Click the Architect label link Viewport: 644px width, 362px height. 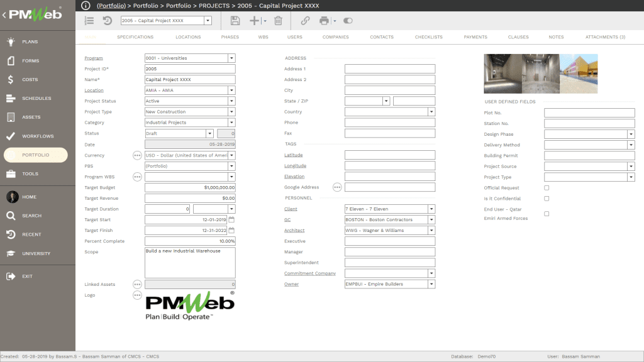(294, 231)
